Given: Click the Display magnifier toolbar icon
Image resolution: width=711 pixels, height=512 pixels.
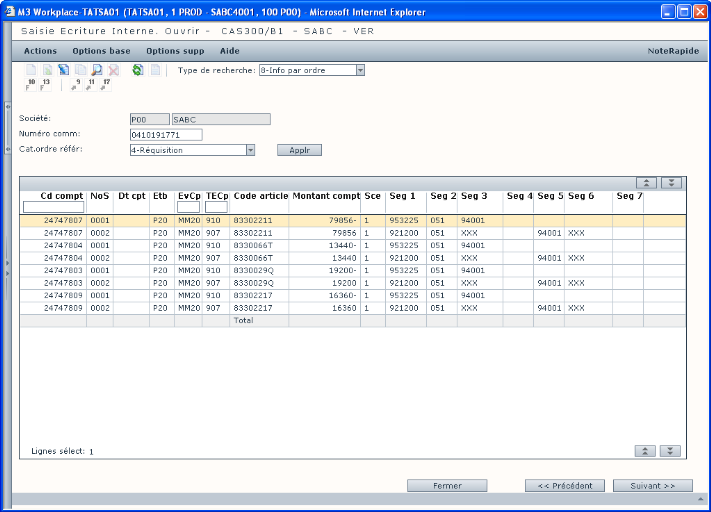Looking at the screenshot, I should [x=97, y=70].
